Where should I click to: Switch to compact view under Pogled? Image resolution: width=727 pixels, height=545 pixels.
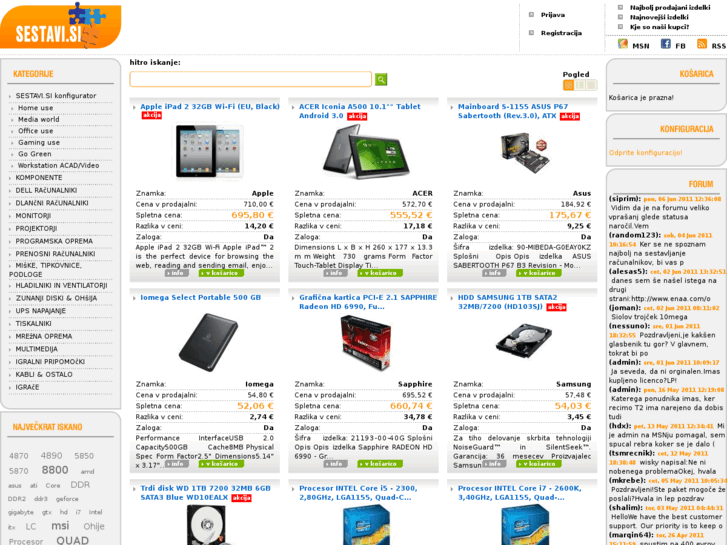pyautogui.click(x=591, y=85)
